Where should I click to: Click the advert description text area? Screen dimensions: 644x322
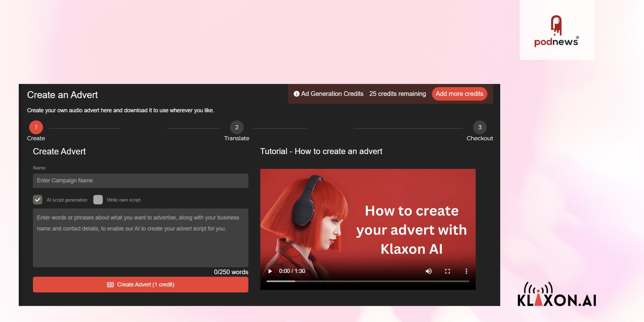pyautogui.click(x=141, y=238)
